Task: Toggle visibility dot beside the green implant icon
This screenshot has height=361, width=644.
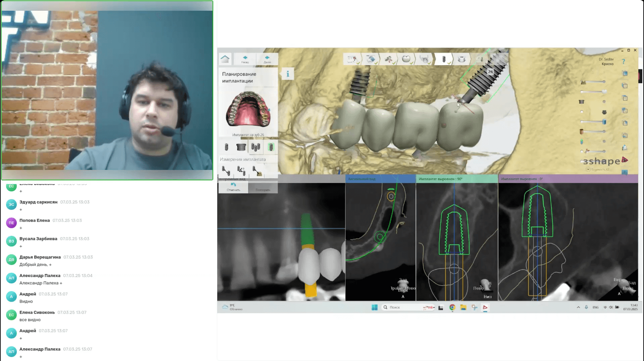Action: [604, 141]
